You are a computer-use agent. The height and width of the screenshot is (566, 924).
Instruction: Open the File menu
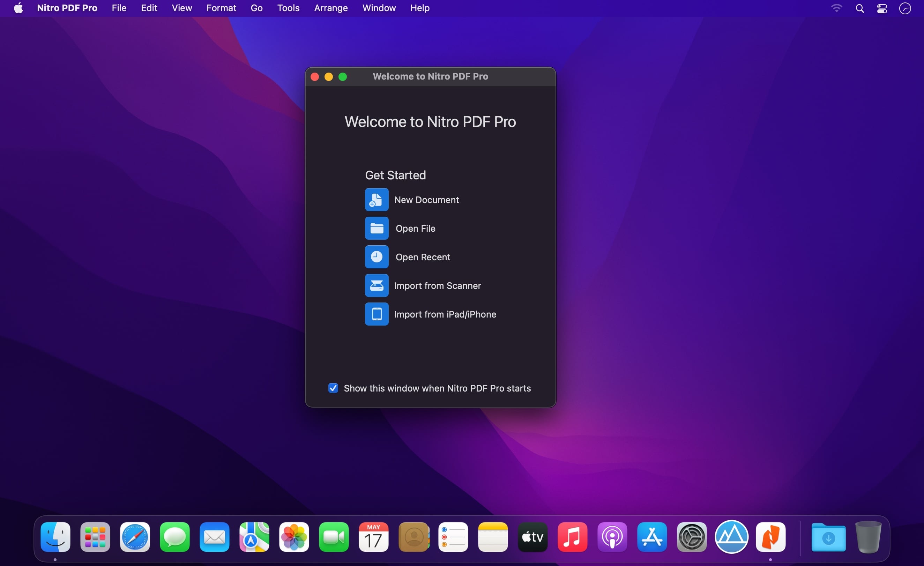point(119,8)
